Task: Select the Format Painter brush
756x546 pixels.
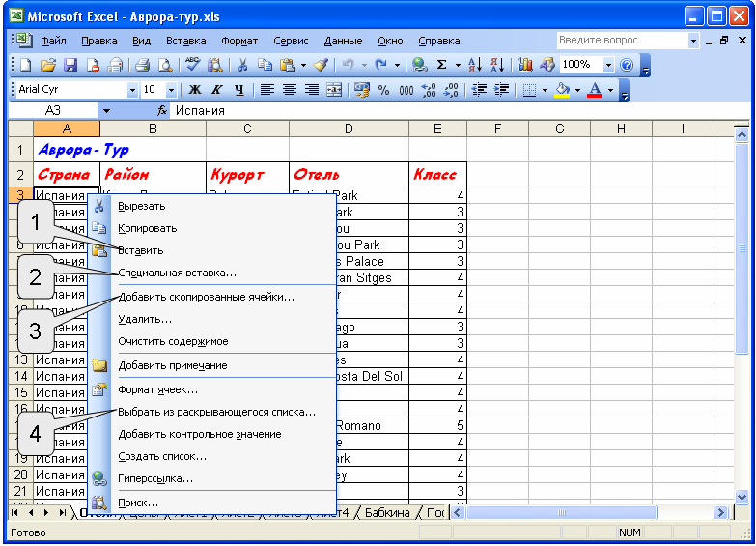Action: point(321,65)
